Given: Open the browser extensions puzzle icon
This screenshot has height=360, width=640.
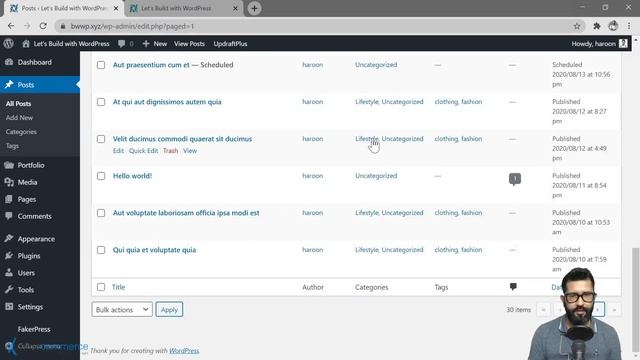Looking at the screenshot, I should pyautogui.click(x=596, y=26).
